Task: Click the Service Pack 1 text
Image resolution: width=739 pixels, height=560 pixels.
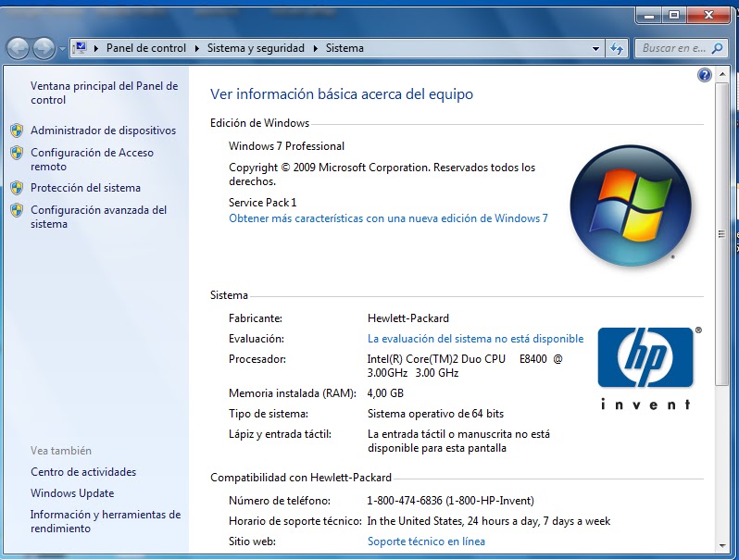Action: [x=262, y=203]
